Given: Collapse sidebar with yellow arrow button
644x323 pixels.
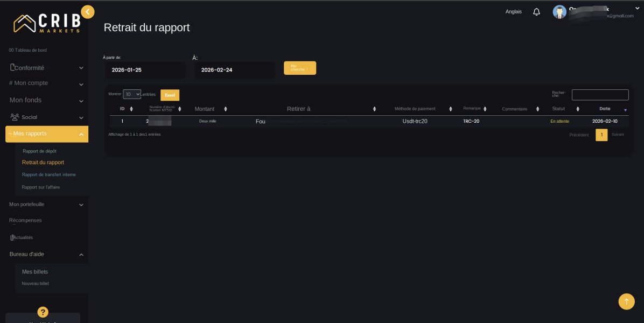Looking at the screenshot, I should coord(88,12).
